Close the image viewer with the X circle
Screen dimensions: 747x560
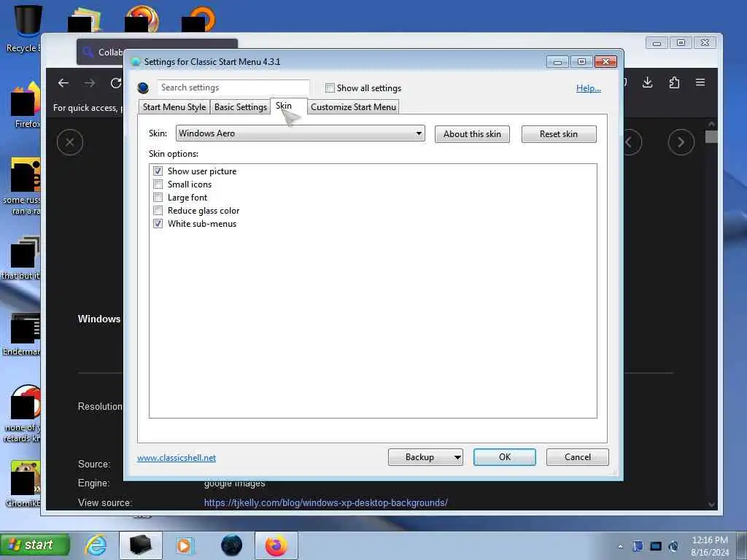pyautogui.click(x=70, y=142)
